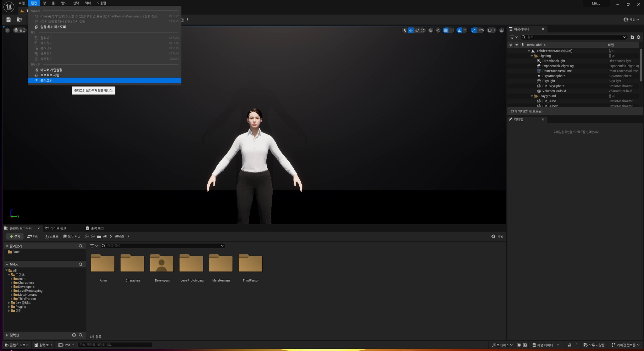Open the Characters folder thumbnail
This screenshot has height=351, width=644.
pyautogui.click(x=132, y=263)
